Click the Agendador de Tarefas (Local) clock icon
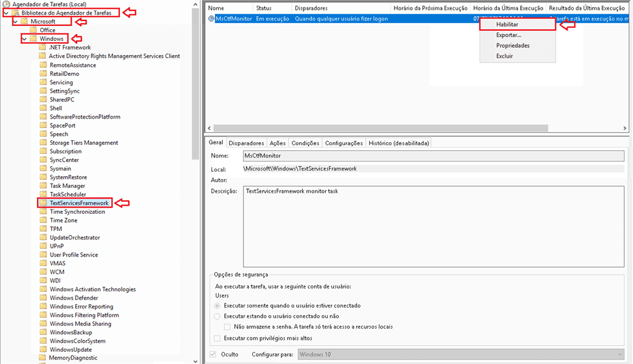 pyautogui.click(x=7, y=4)
